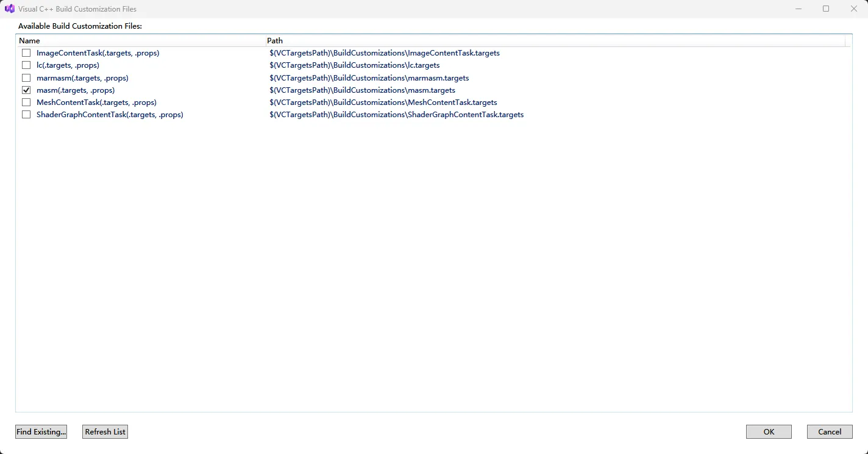Select the ShaderGraphContentTask(.targets, .props) name
This screenshot has height=454, width=868.
click(110, 115)
